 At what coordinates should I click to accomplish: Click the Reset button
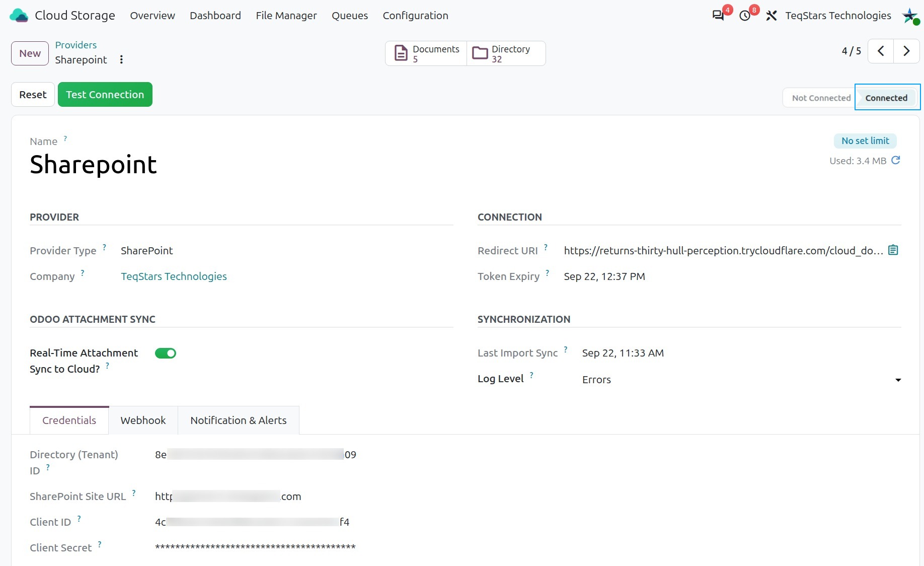(33, 95)
